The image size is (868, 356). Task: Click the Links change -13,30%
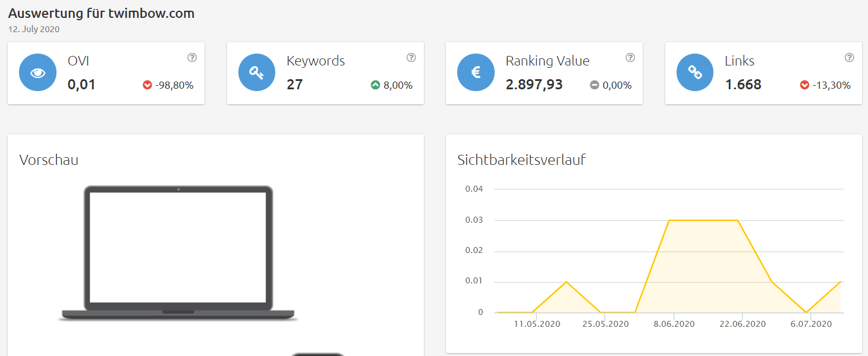pyautogui.click(x=832, y=85)
